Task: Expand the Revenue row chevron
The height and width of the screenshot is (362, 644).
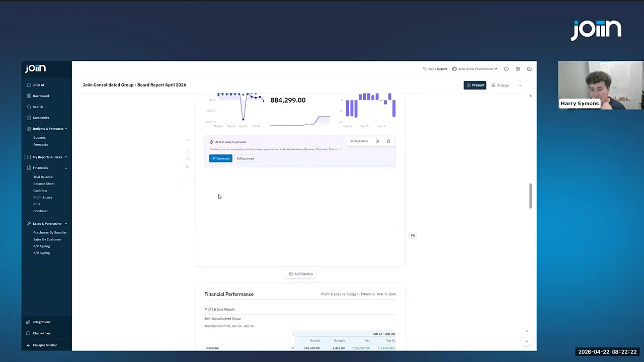Action: (x=293, y=348)
